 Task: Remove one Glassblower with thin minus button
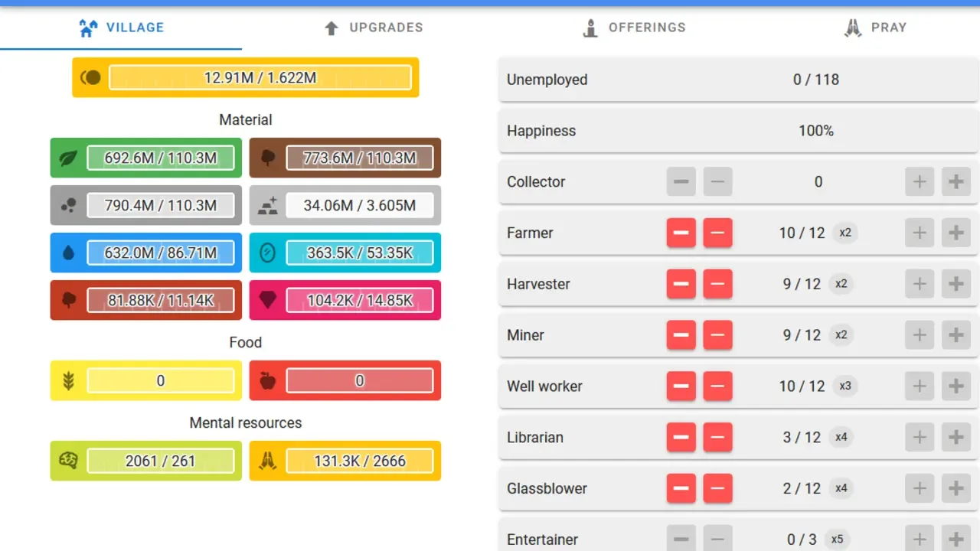[x=717, y=488]
